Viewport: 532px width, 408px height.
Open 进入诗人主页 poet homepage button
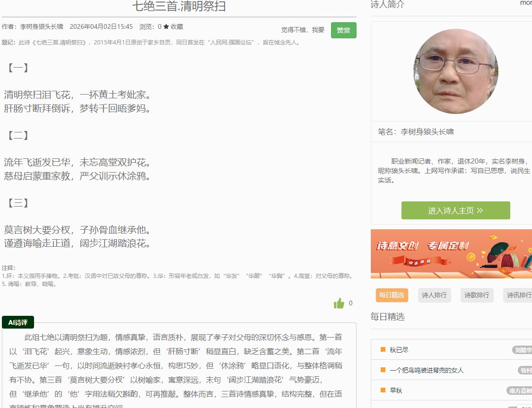[455, 210]
